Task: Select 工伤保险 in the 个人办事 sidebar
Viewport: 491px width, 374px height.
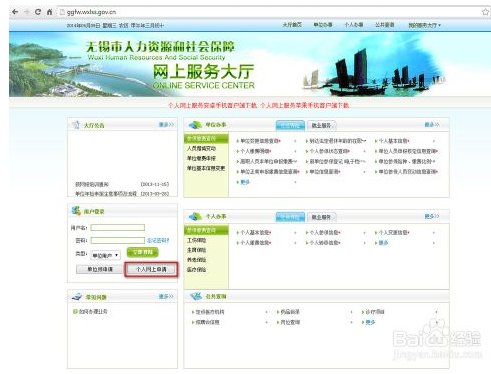Action: tap(196, 240)
